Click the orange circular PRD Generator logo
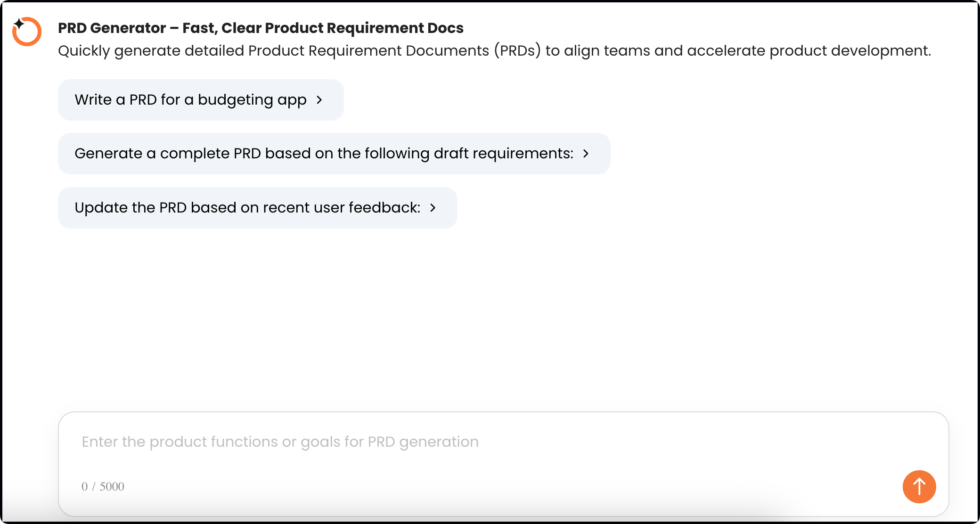980x524 pixels. [x=27, y=32]
